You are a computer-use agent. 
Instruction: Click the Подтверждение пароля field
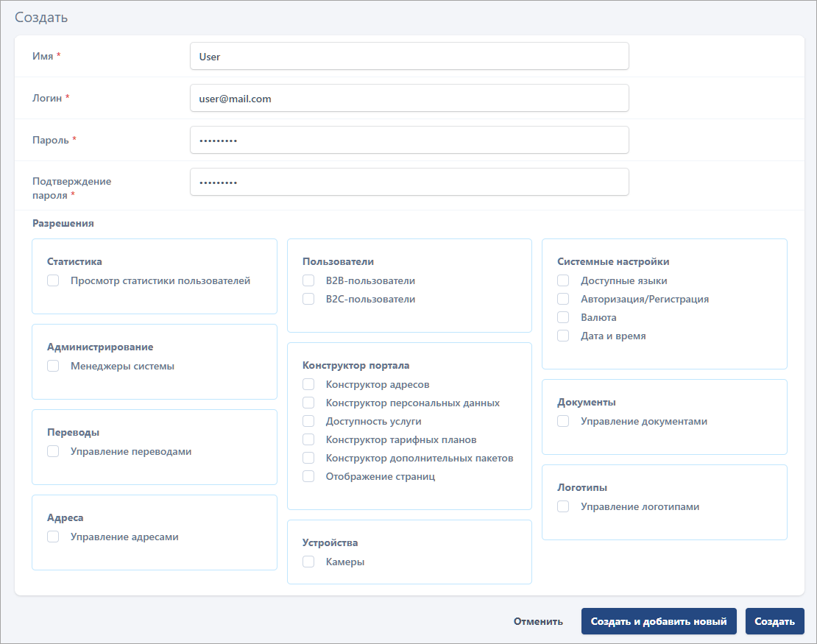408,182
